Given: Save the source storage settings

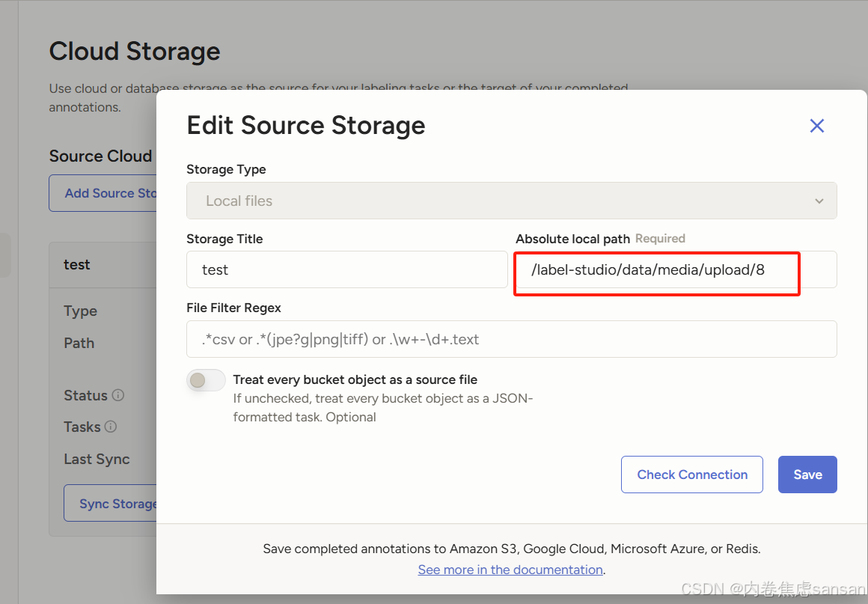Looking at the screenshot, I should click(x=807, y=475).
